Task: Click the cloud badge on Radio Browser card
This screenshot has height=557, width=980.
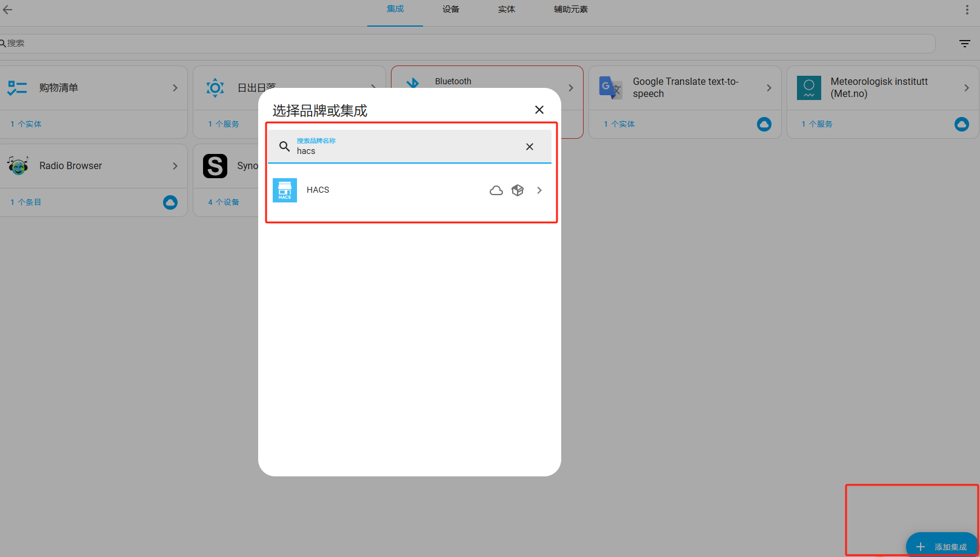Action: 170,202
